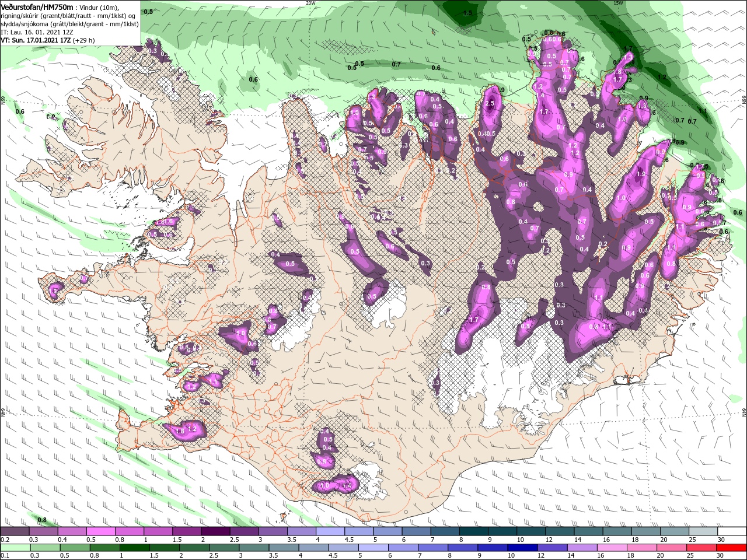The width and height of the screenshot is (747, 560).
Task: Click the palest green 0.1–0.3 rain legend swatch
Action: [15, 548]
